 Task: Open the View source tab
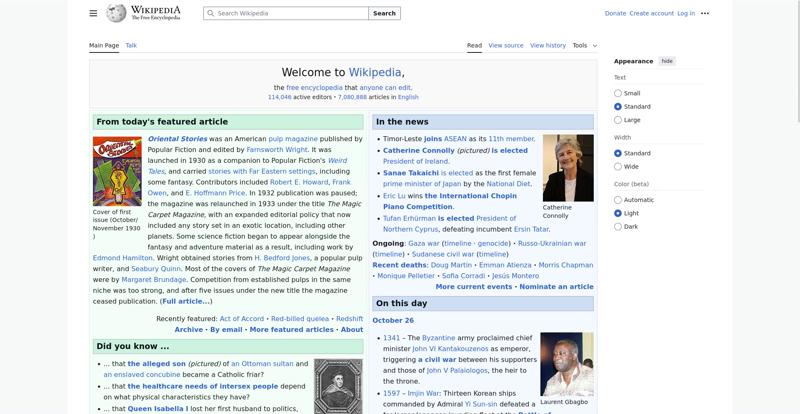pos(506,45)
